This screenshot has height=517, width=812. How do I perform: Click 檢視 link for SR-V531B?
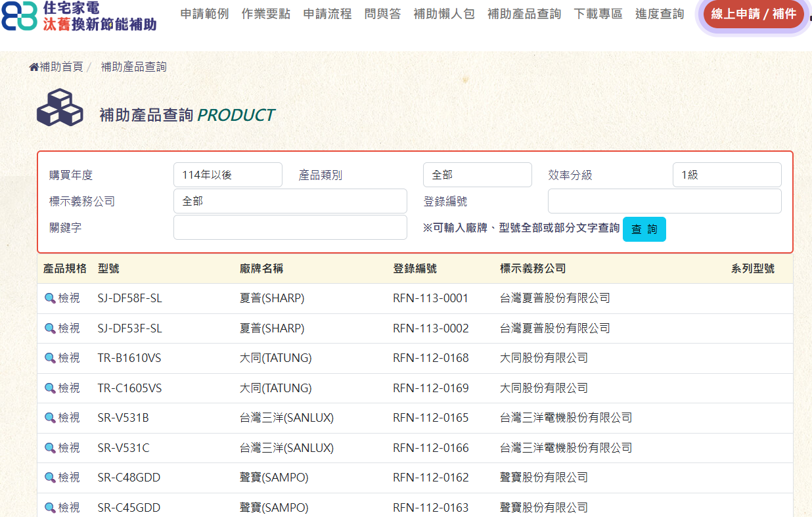pos(69,418)
